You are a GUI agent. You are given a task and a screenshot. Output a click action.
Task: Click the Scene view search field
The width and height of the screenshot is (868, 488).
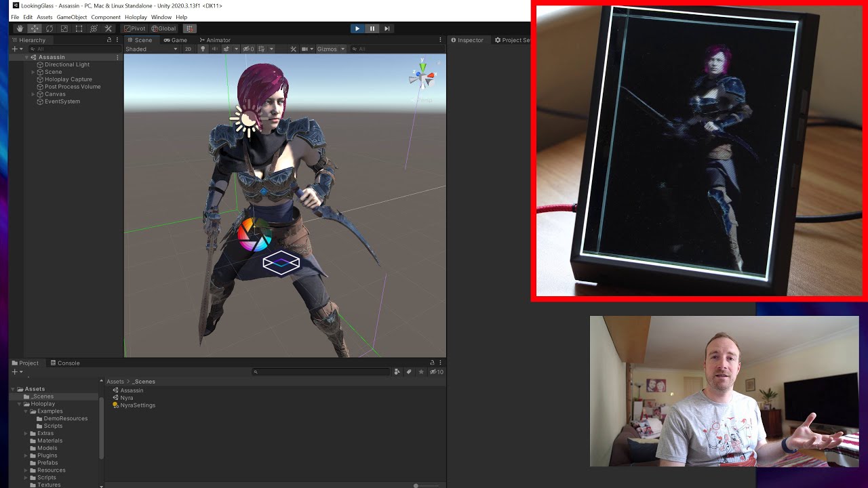[x=397, y=49]
